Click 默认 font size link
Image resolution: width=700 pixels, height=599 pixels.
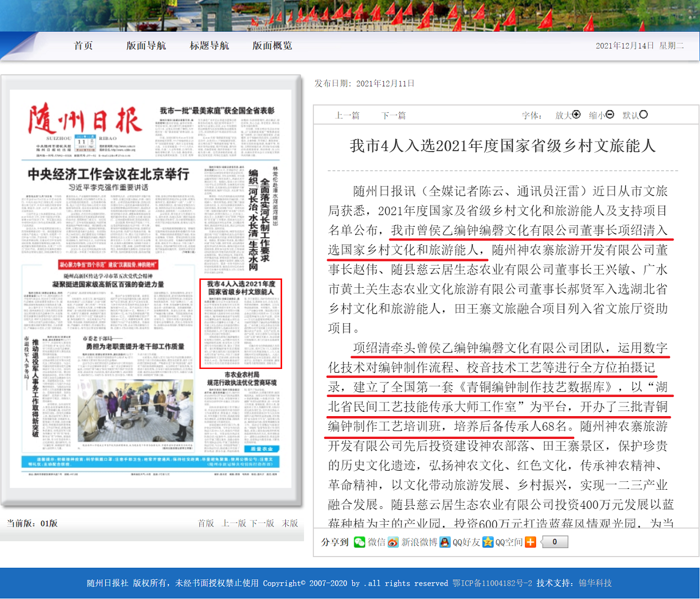pyautogui.click(x=631, y=116)
